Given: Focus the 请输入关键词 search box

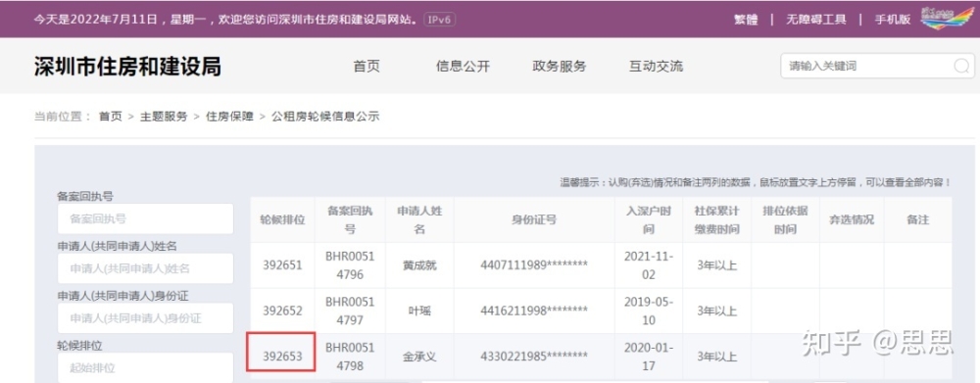Looking at the screenshot, I should point(877,67).
